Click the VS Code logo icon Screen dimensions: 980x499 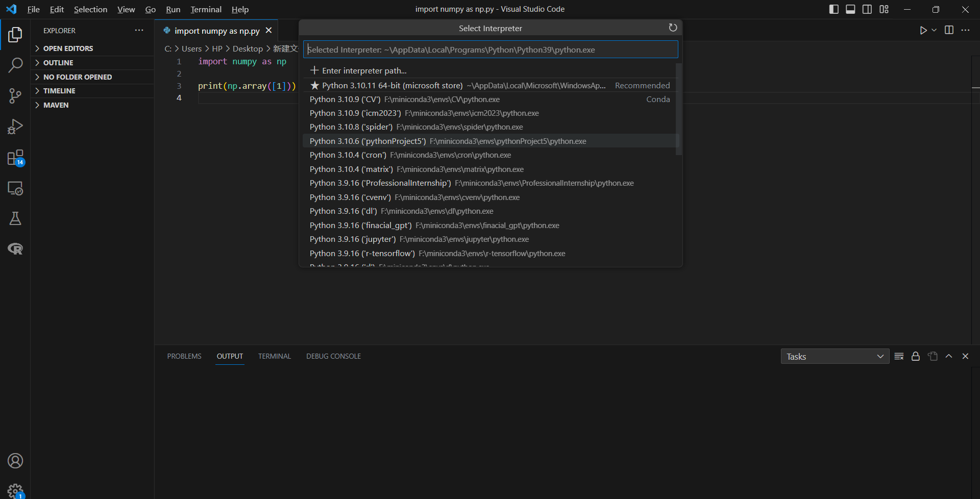pyautogui.click(x=11, y=9)
